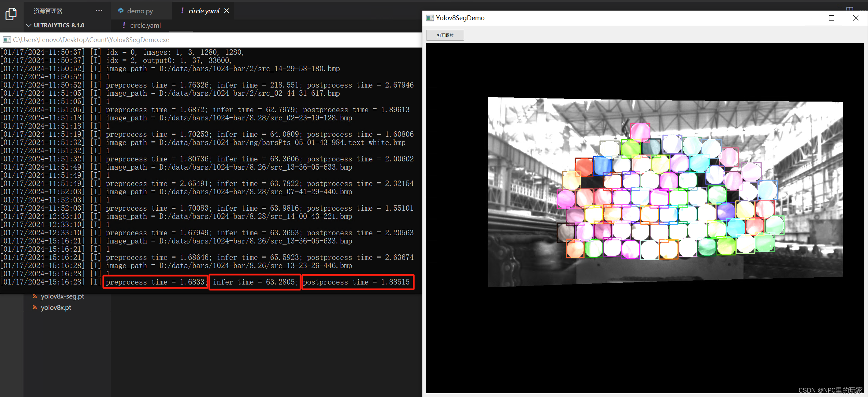Click the console title path Yolov8SegDemo.exe

pos(91,40)
